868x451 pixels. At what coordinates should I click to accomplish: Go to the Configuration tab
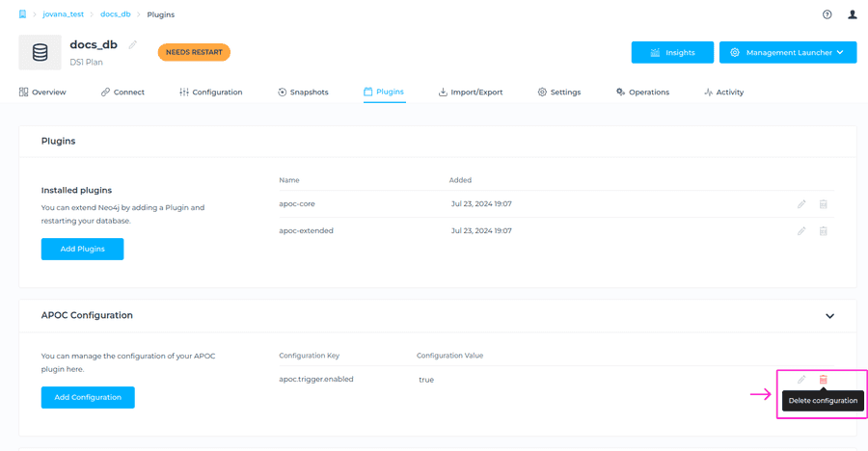point(210,93)
